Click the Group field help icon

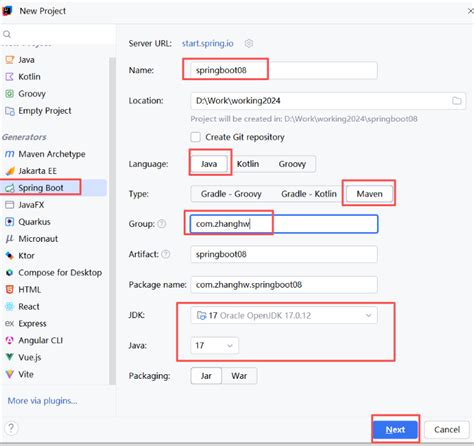pos(162,224)
